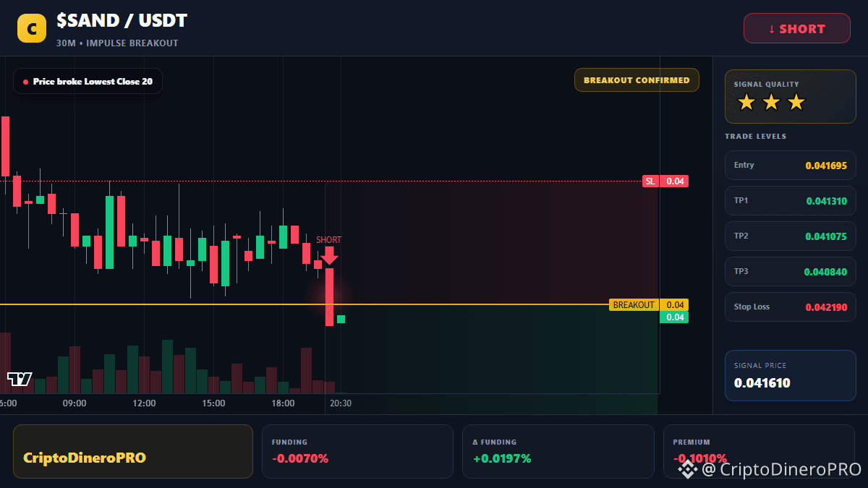
Task: Select the Entry 0.041695 row
Action: [x=790, y=165]
